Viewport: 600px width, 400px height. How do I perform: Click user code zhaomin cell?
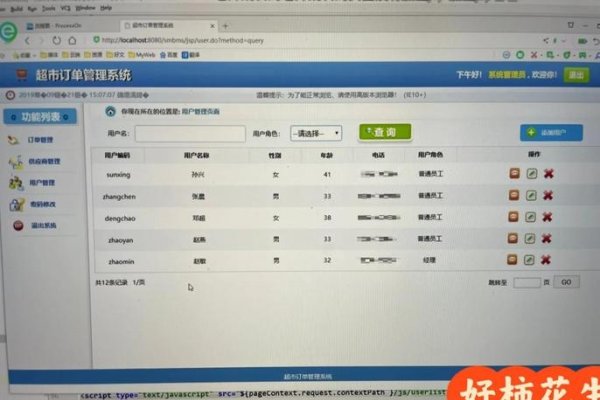click(121, 262)
